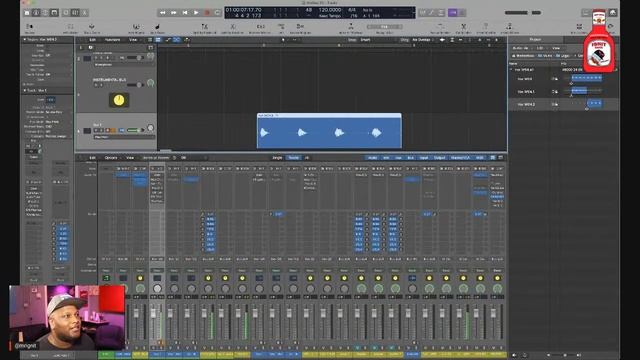Screen dimensions: 640x360
Task: Click the nudge value field in toolbar
Action: [x=384, y=27]
